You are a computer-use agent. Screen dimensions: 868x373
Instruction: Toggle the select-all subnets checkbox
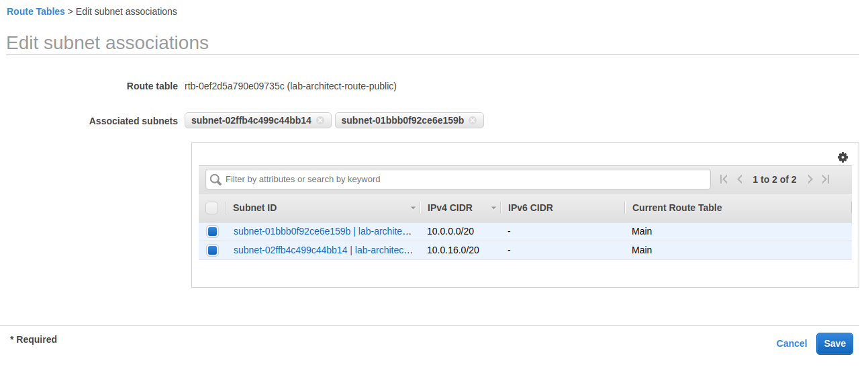click(x=211, y=208)
